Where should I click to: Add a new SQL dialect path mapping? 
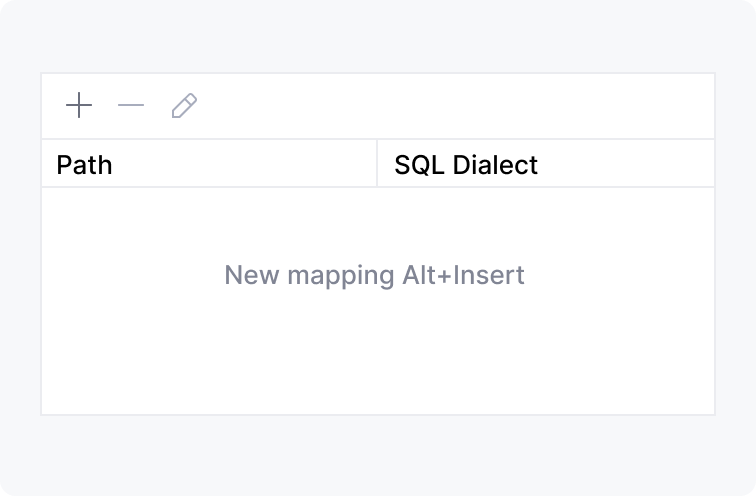(x=79, y=106)
